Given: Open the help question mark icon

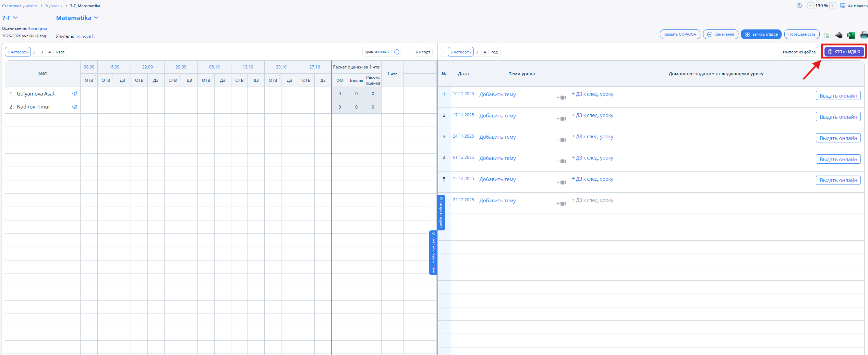Looking at the screenshot, I should (799, 6).
